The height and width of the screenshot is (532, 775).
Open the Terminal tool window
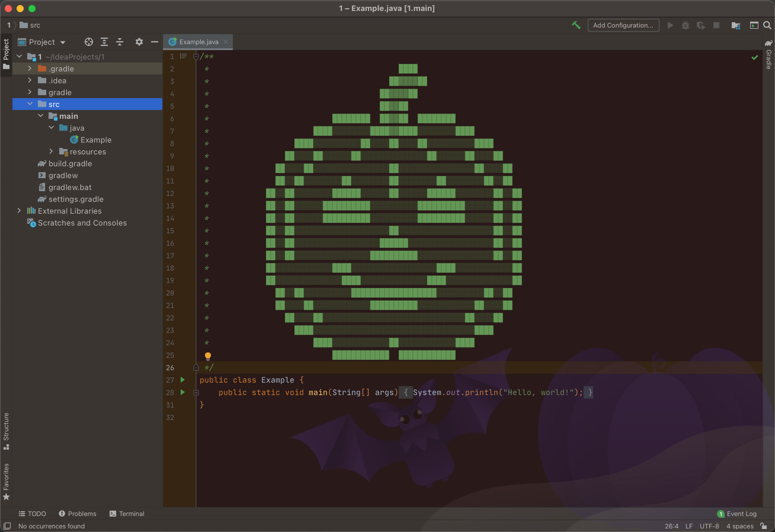pos(127,514)
